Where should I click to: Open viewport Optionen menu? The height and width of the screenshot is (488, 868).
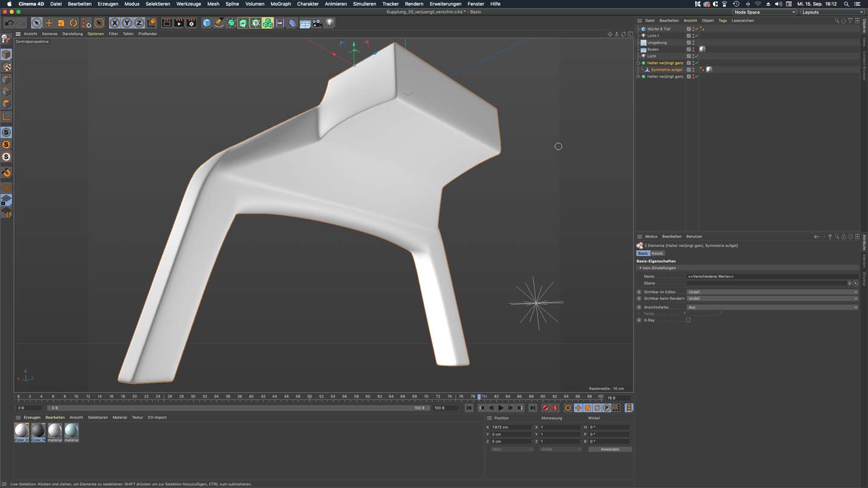point(95,34)
